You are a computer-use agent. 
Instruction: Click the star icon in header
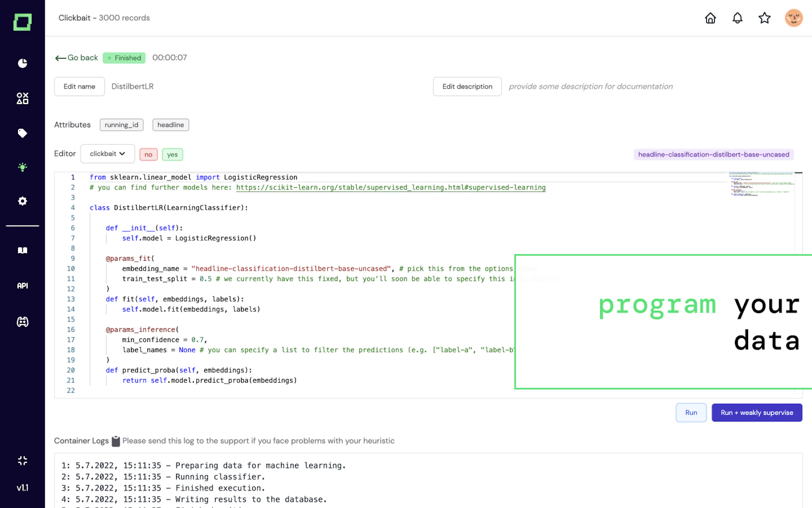[x=764, y=18]
